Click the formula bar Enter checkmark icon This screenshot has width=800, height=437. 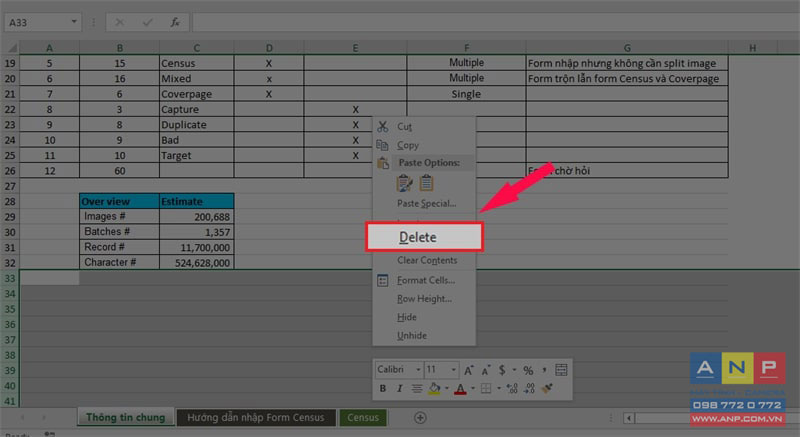click(x=147, y=22)
